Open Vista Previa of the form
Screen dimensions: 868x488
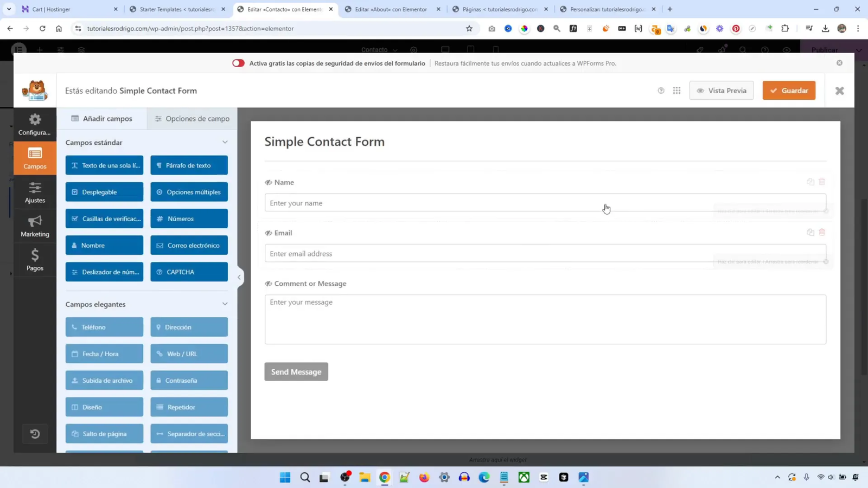(722, 90)
